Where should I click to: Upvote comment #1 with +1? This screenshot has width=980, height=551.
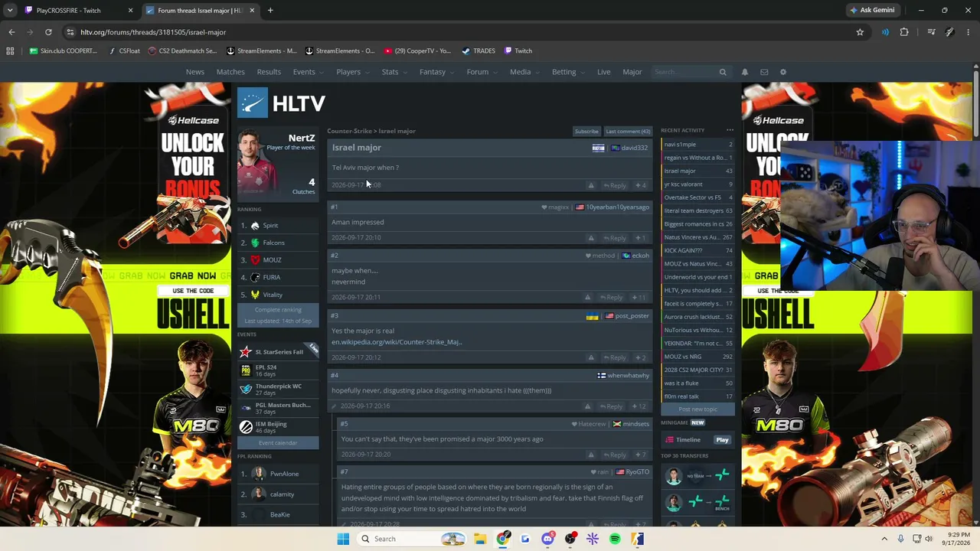[640, 238]
